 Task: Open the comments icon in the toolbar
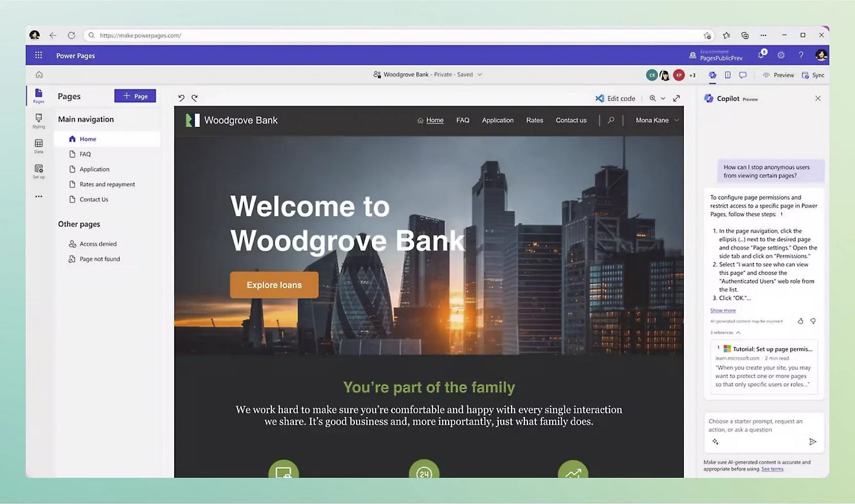pyautogui.click(x=743, y=75)
